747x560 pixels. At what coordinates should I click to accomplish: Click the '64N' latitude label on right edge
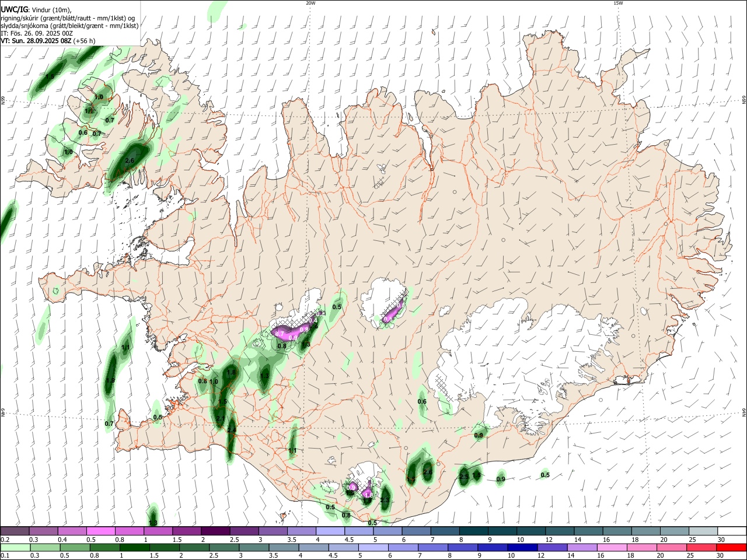744,412
